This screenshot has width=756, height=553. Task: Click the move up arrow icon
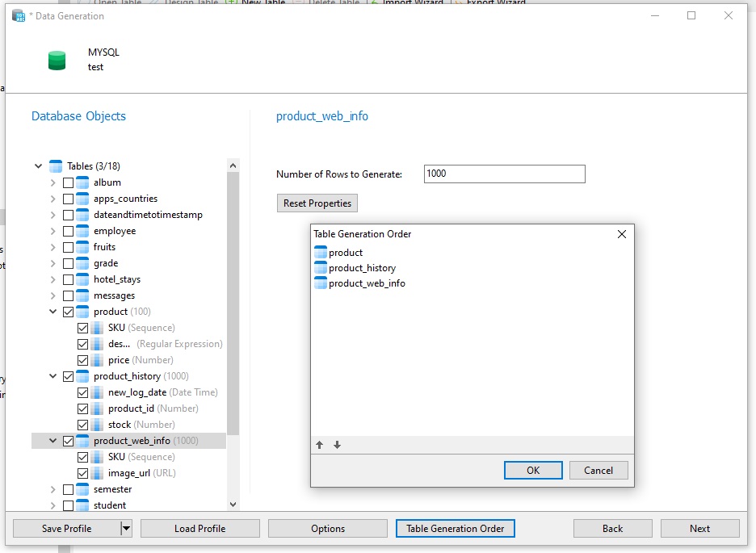click(320, 445)
